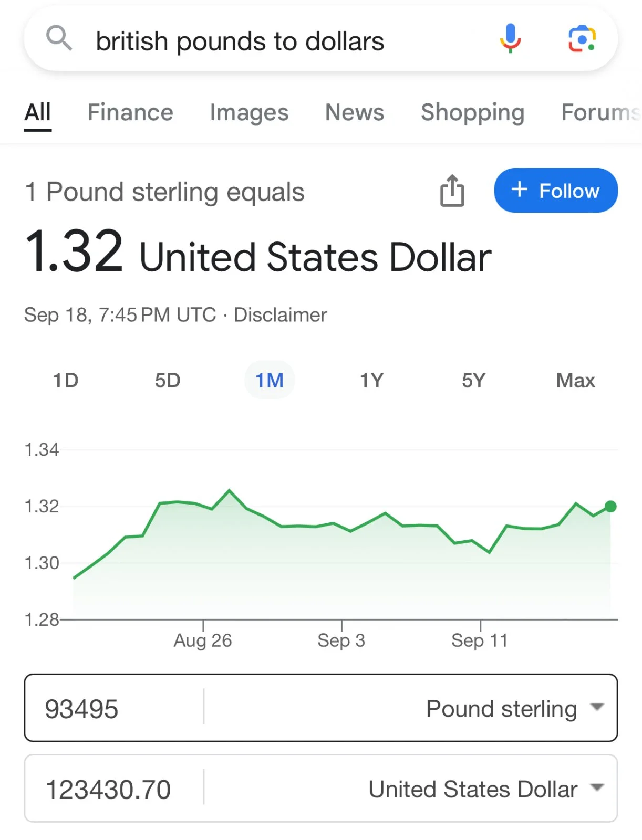The width and height of the screenshot is (642, 840).
Task: Follow this currency pair
Action: (555, 191)
